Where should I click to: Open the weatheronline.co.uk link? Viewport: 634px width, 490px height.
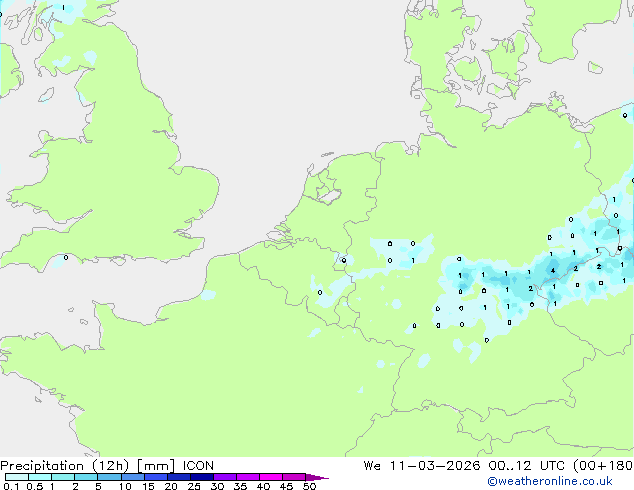[549, 481]
